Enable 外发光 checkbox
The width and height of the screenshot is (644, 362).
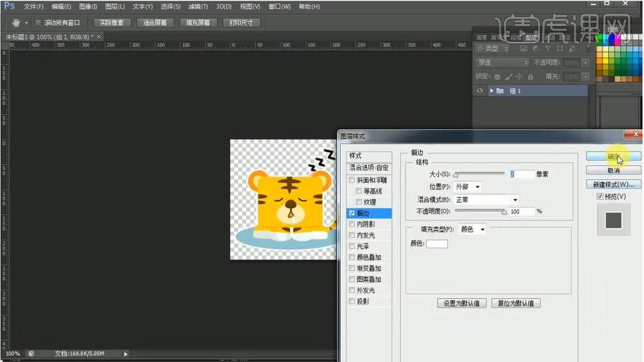pyautogui.click(x=352, y=290)
